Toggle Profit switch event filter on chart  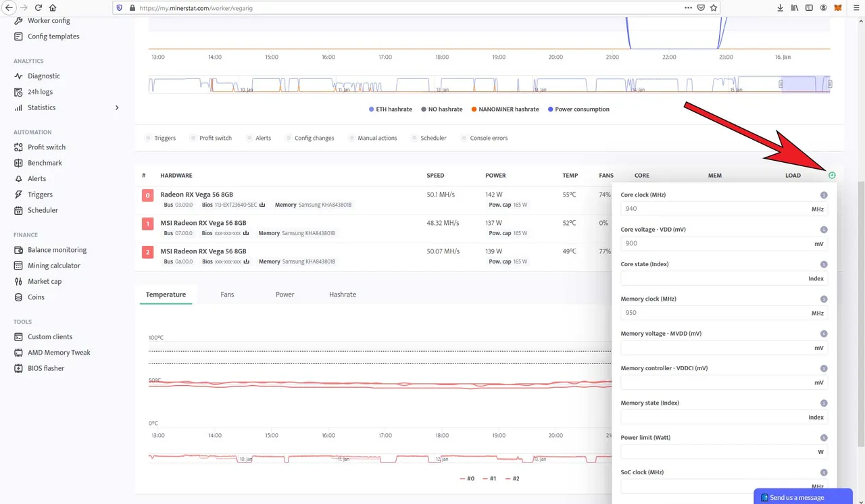(211, 138)
